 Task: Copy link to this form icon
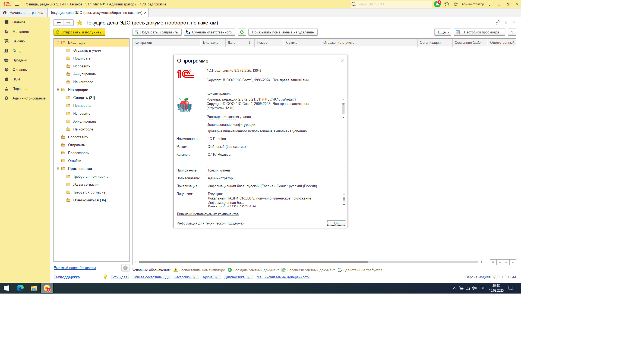click(498, 22)
